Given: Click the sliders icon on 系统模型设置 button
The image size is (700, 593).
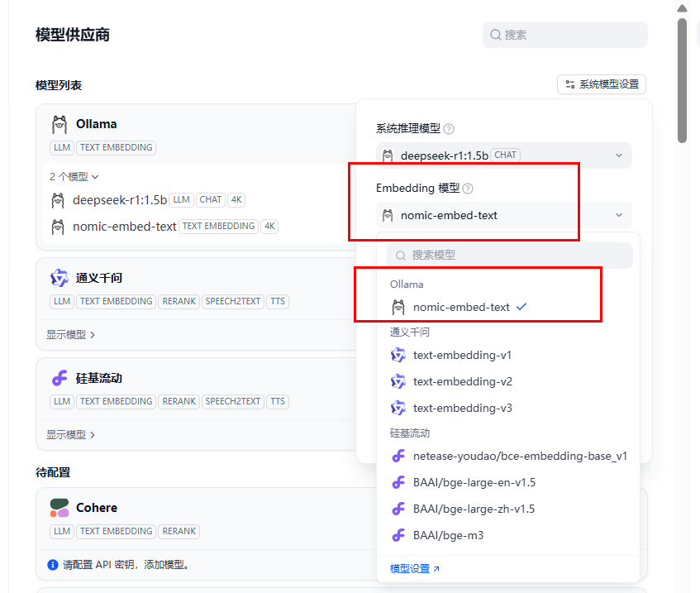Looking at the screenshot, I should (570, 84).
